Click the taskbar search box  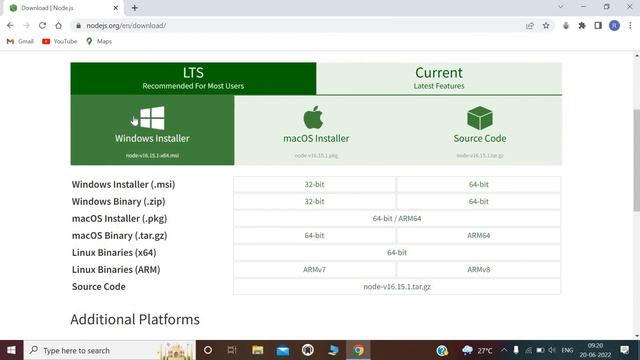110,350
